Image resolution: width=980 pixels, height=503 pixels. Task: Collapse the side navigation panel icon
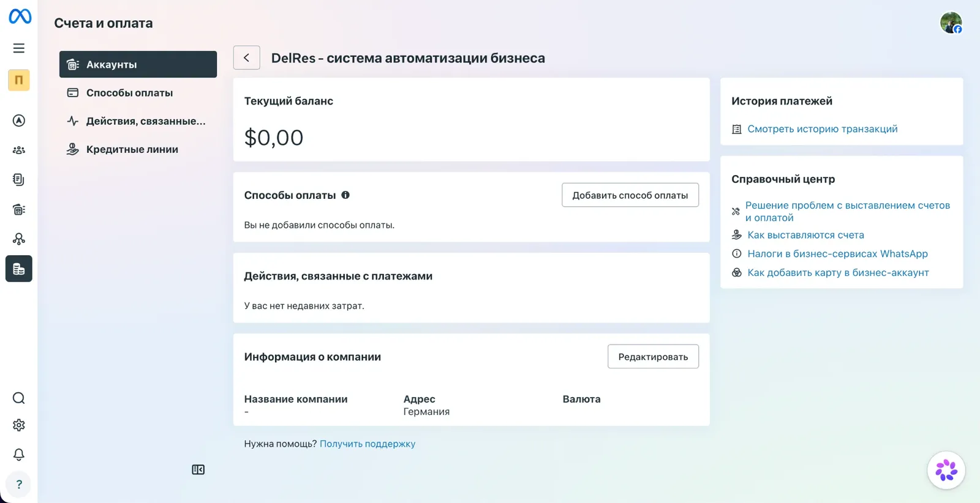(x=198, y=470)
